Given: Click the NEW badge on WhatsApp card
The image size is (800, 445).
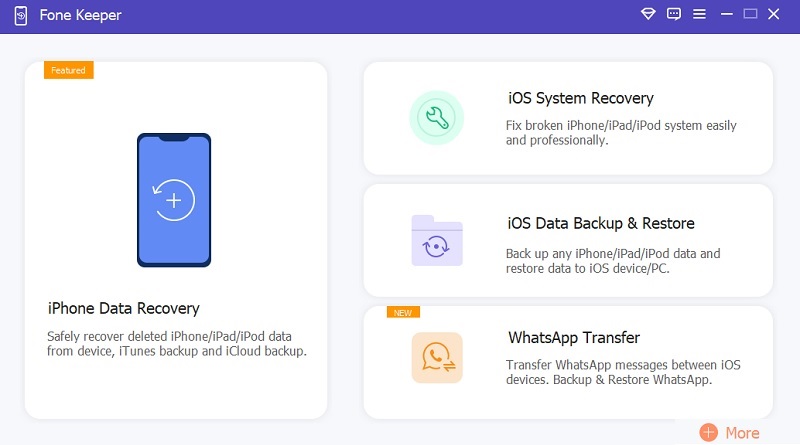Looking at the screenshot, I should pos(403,312).
